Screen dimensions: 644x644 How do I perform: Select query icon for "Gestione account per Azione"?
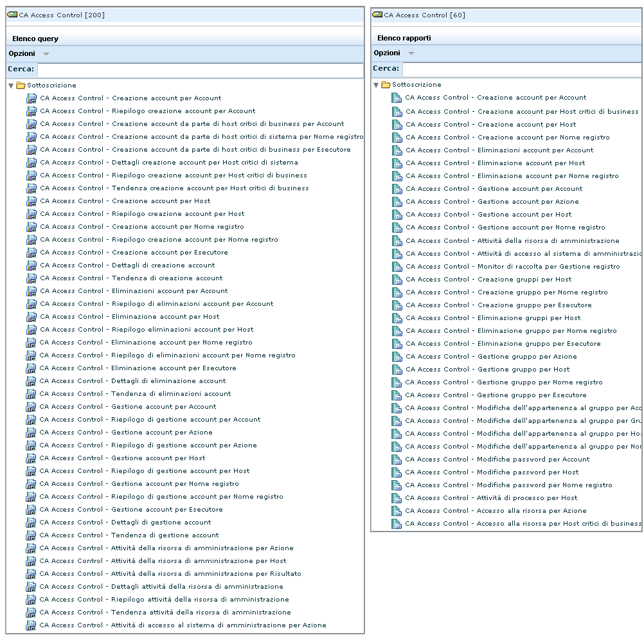pos(31,432)
